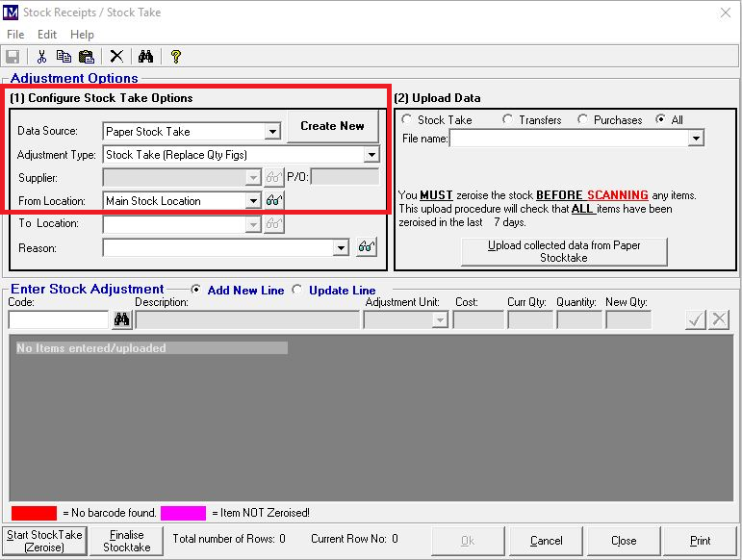Click the Description field

coord(247,320)
